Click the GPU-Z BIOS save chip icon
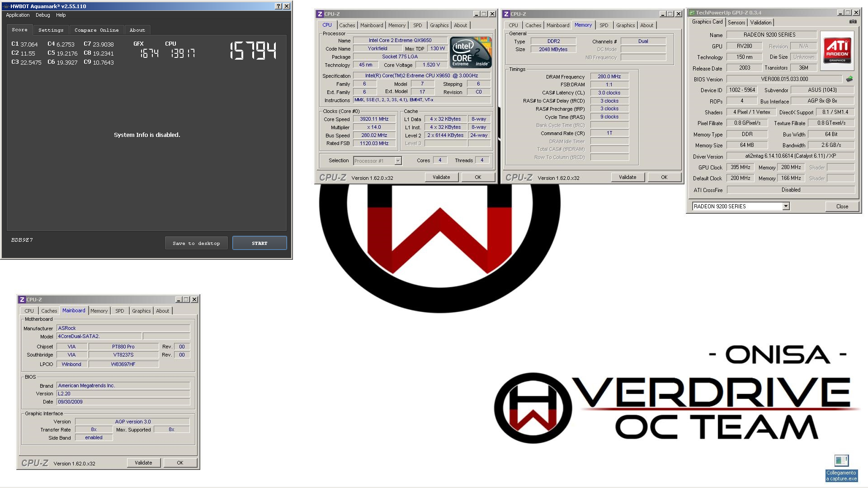 tap(849, 79)
